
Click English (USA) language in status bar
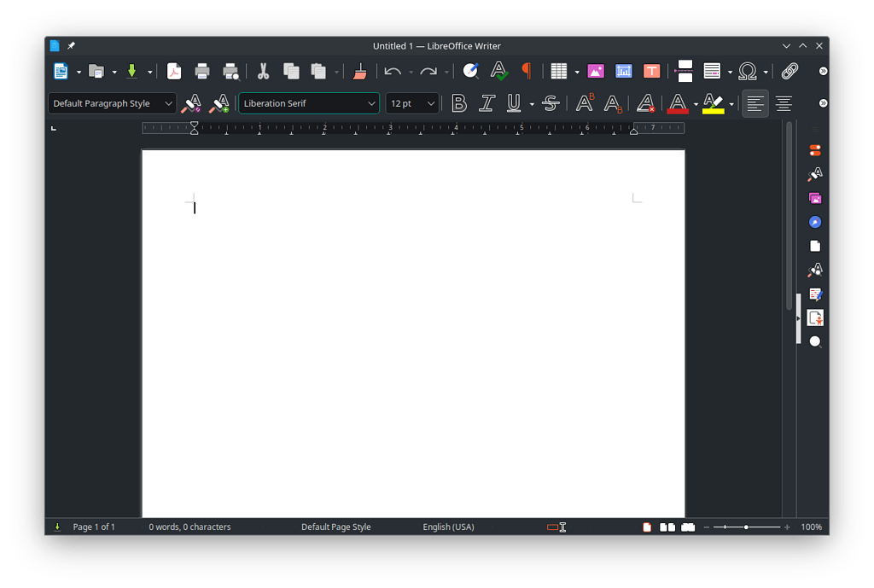click(448, 527)
